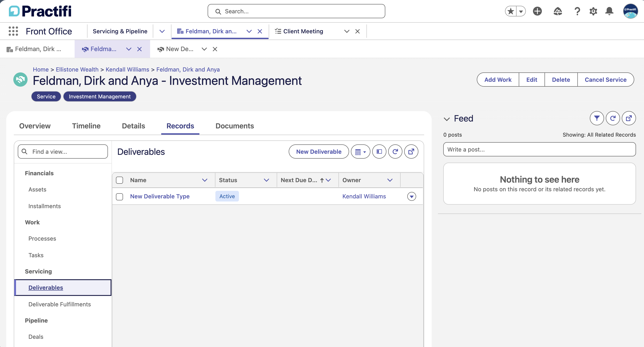Open the Feldman, Dirk ... first subtab
644x347 pixels.
tap(38, 49)
